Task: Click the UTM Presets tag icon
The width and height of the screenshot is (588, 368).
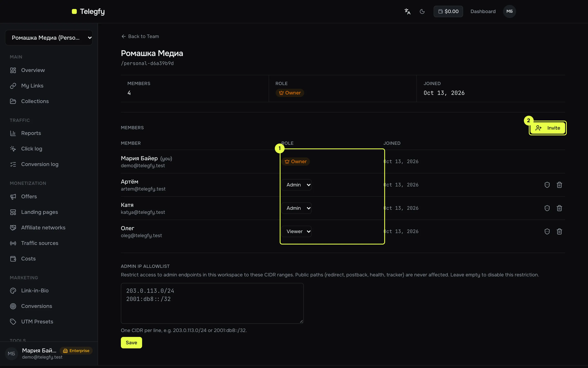Action: point(13,322)
